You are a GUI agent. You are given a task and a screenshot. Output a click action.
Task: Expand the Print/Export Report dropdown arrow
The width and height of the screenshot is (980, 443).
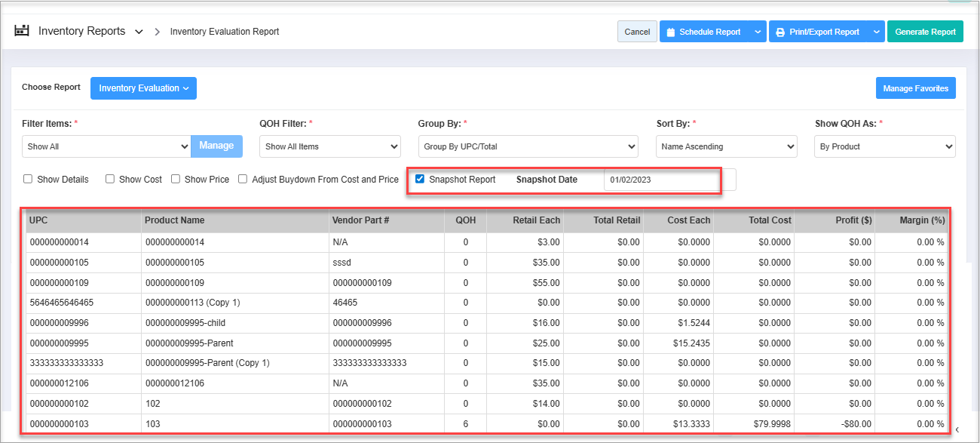coord(875,32)
